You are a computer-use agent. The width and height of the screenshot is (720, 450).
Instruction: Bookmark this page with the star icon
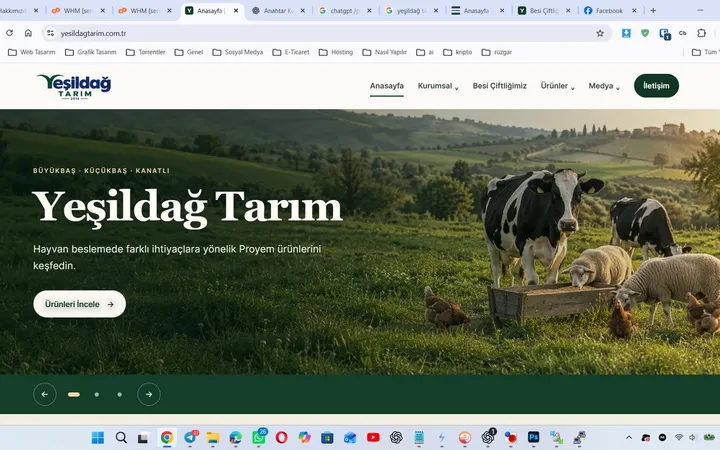pyautogui.click(x=600, y=33)
